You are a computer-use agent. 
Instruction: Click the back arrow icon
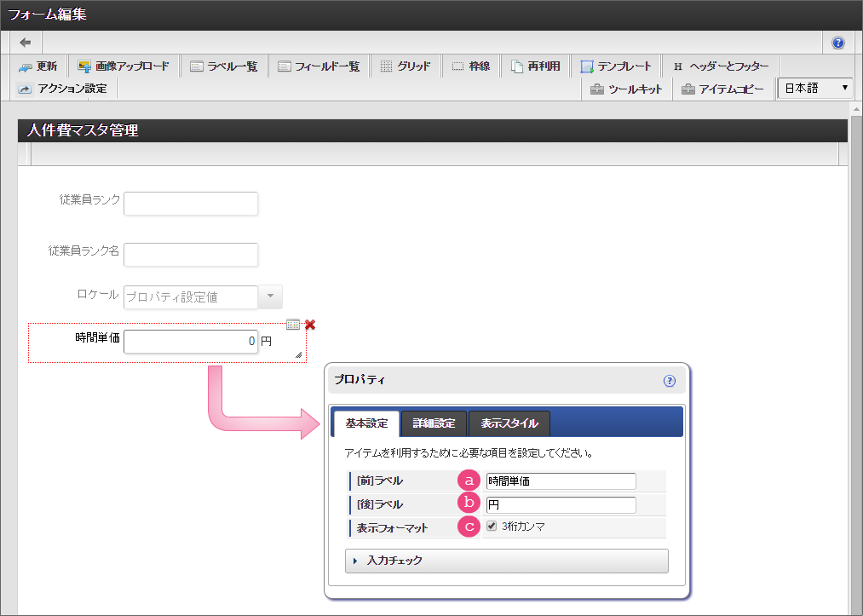26,43
